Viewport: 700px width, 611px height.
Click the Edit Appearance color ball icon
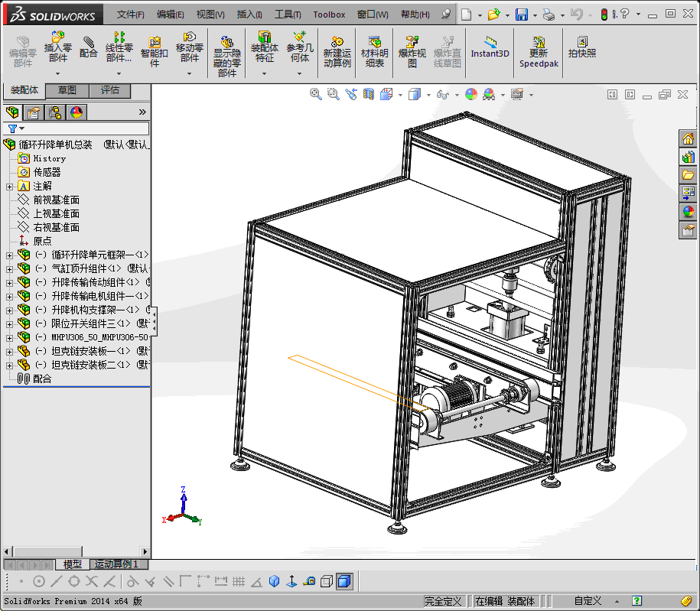470,94
